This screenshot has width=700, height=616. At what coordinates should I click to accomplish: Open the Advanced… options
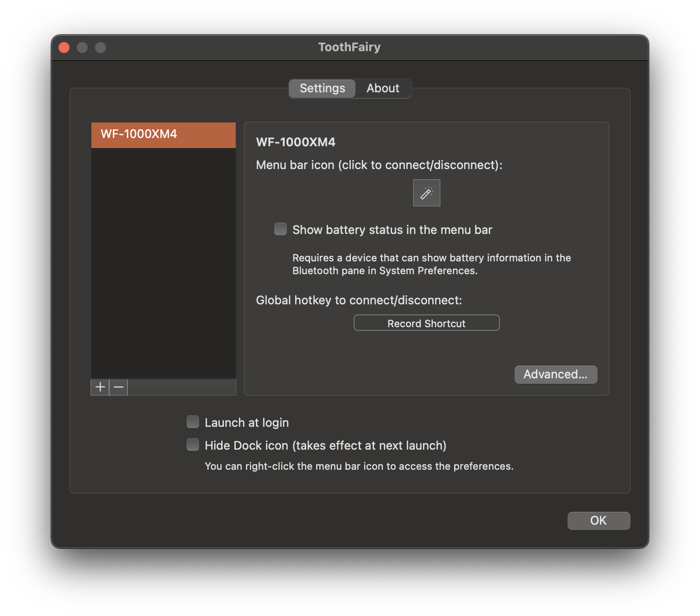(556, 374)
